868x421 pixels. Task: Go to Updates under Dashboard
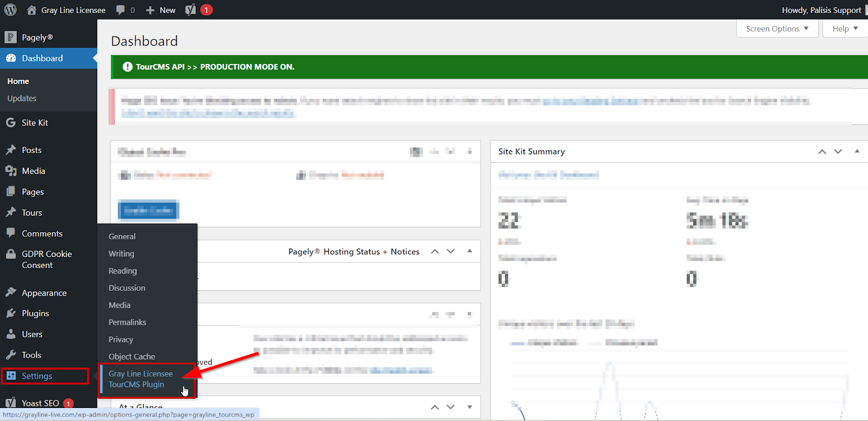point(22,98)
